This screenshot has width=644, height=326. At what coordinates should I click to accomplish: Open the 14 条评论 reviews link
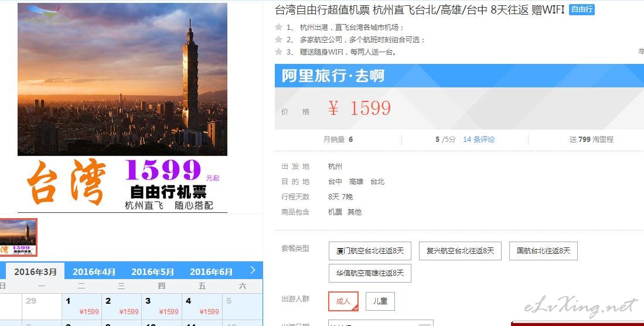coord(479,140)
